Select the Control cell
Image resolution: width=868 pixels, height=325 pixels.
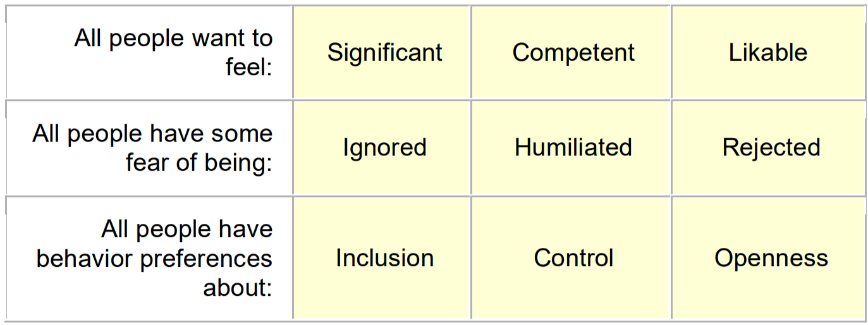pos(573,258)
